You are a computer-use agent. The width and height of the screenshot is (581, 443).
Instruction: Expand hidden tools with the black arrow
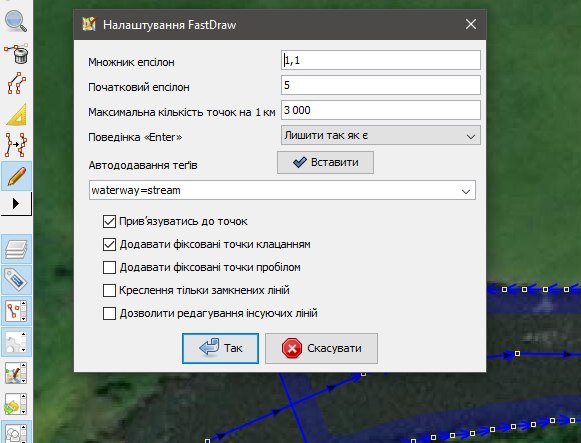[16, 204]
